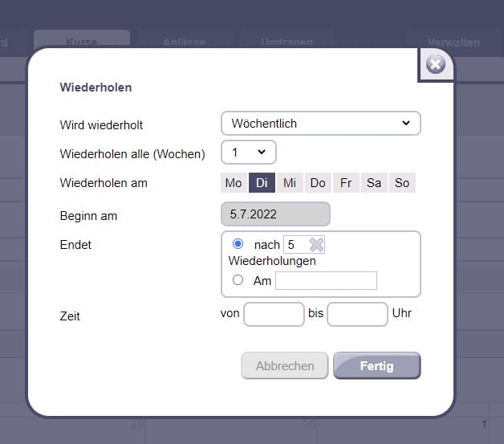
Task: Toggle Friday (Fr) repeat day
Action: (x=346, y=183)
